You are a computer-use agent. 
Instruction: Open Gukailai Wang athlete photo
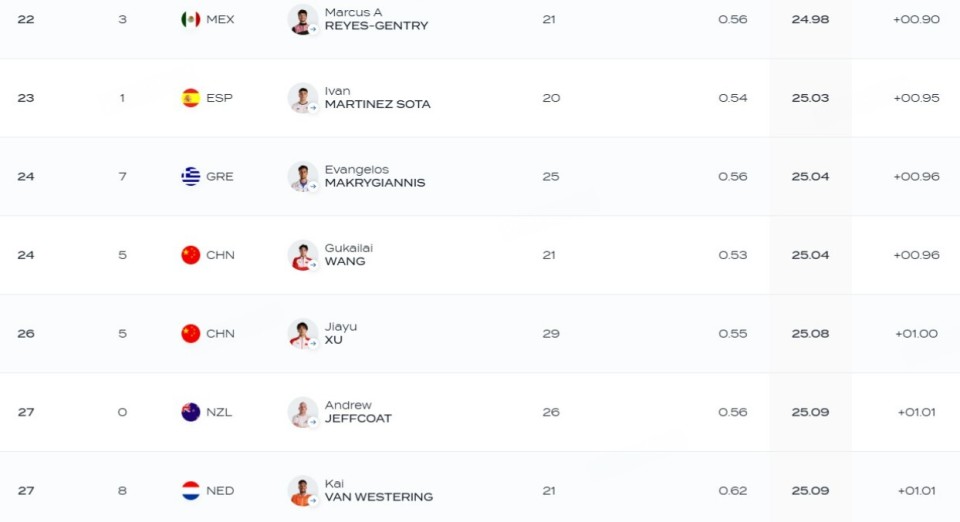tap(302, 255)
